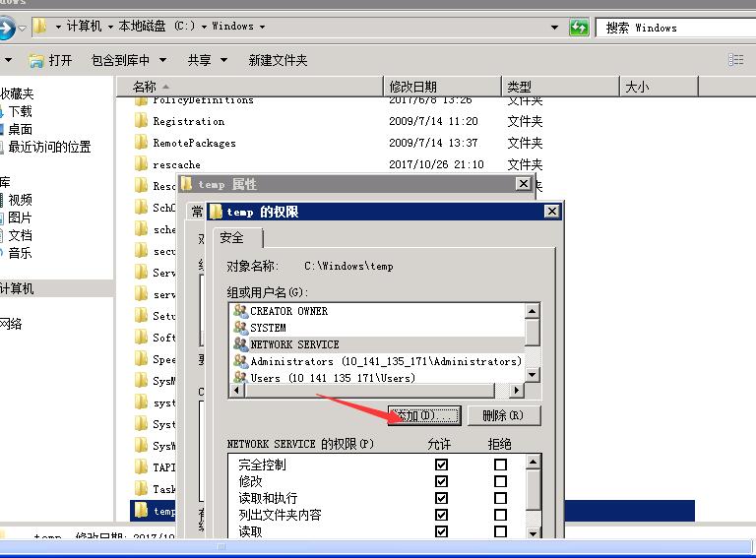The width and height of the screenshot is (756, 558).
Task: Open Music library in sidebar
Action: coord(20,253)
